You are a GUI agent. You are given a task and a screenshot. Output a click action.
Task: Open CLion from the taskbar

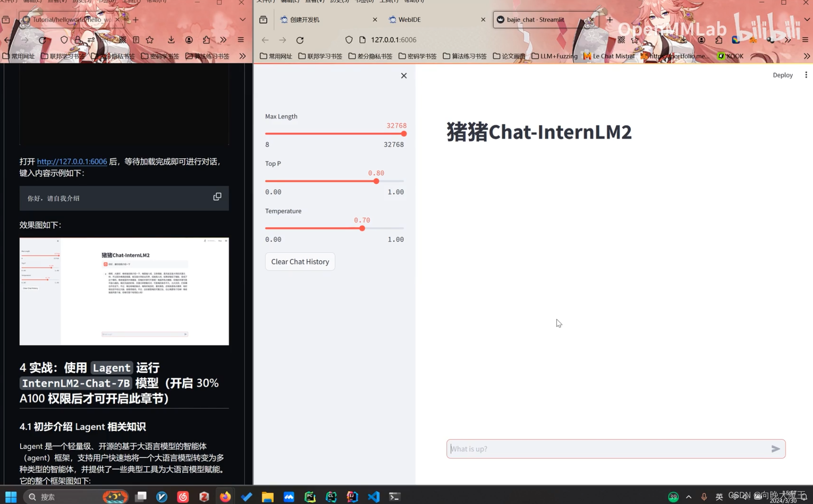pos(331,497)
